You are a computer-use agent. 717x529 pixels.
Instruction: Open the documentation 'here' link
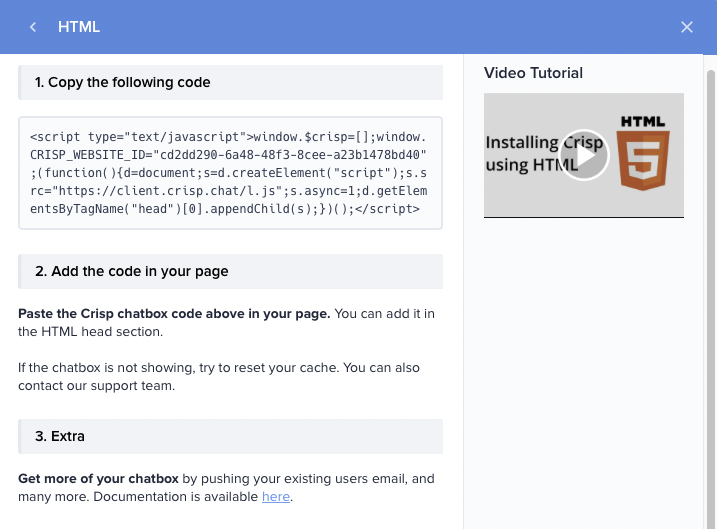tap(276, 497)
